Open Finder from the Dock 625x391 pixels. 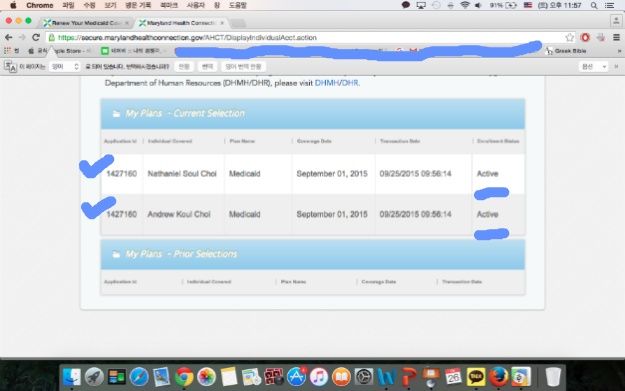(72, 377)
